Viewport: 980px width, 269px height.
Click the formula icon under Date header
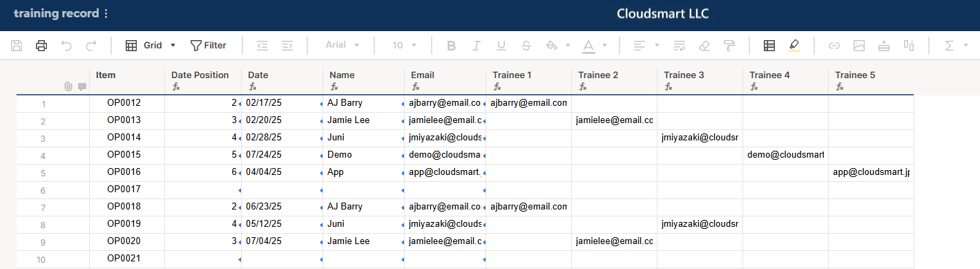(253, 87)
